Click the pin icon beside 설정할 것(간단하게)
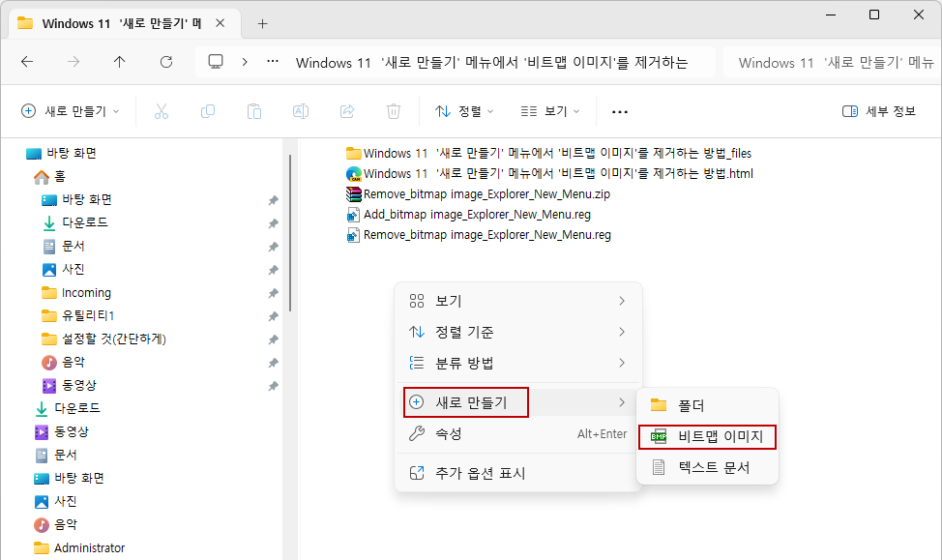942x560 pixels. (274, 339)
